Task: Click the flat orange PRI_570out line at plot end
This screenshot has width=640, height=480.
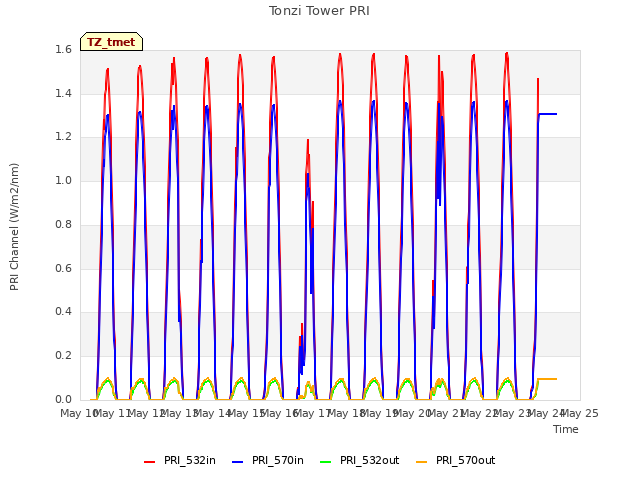Action: coord(548,379)
